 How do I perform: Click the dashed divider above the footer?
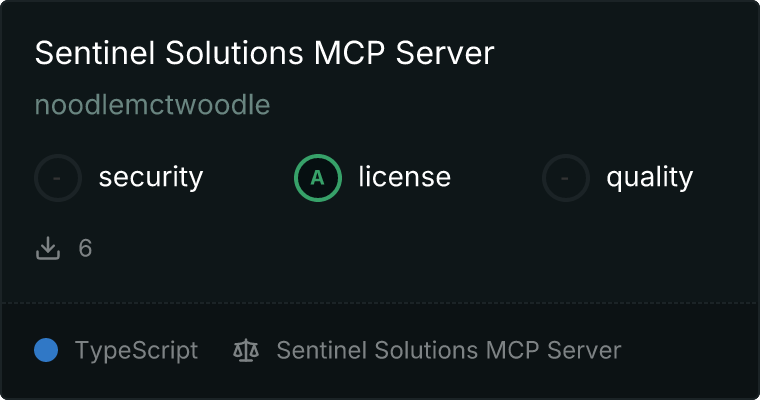[380, 303]
